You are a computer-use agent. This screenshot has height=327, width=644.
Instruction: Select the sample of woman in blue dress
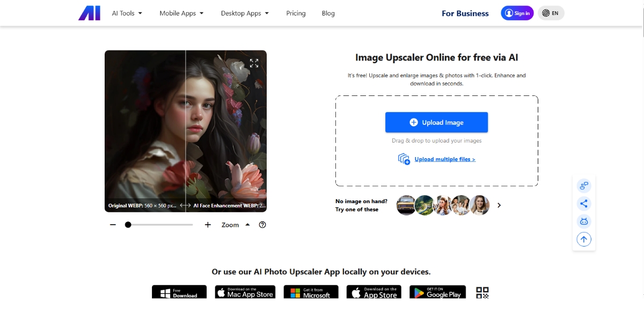point(443,205)
